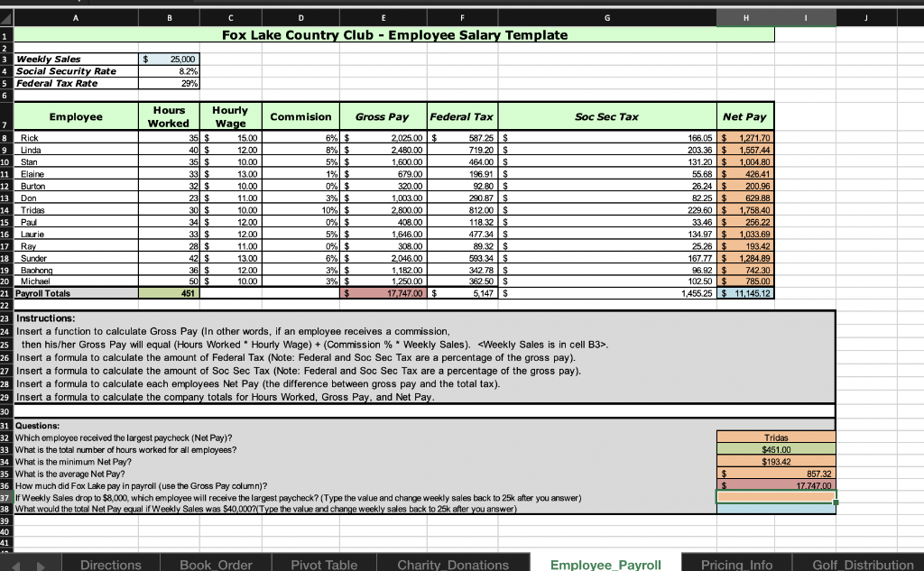Click Elaine's hourly wage 13.00

pos(230,174)
